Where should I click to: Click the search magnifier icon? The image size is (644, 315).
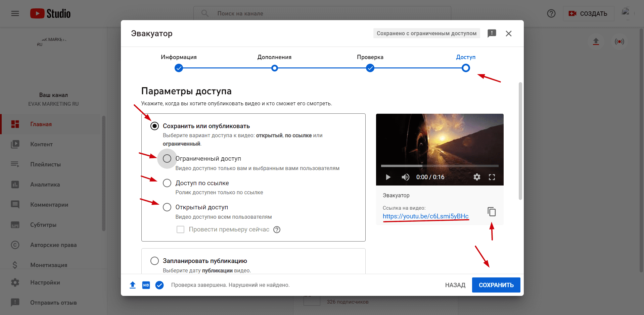point(205,13)
